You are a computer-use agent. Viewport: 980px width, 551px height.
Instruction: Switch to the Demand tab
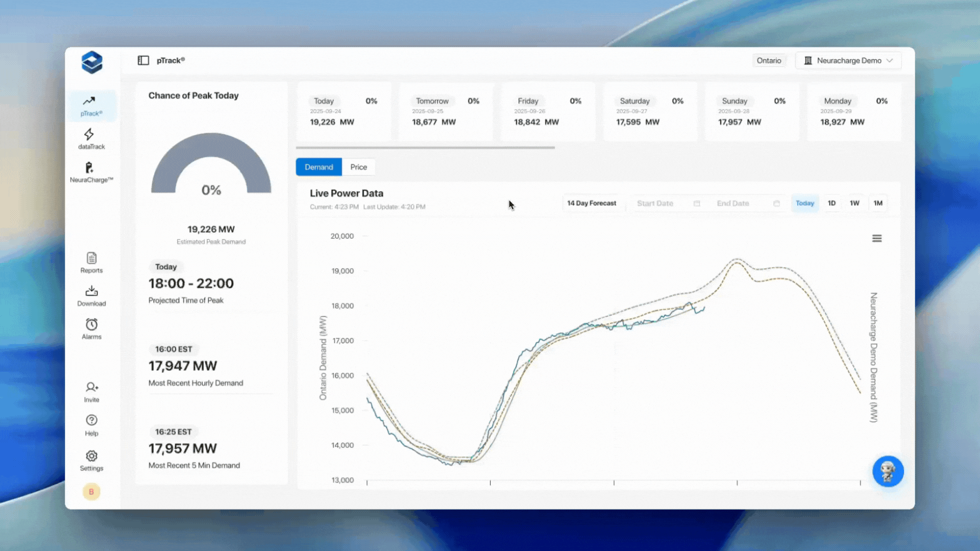tap(318, 167)
